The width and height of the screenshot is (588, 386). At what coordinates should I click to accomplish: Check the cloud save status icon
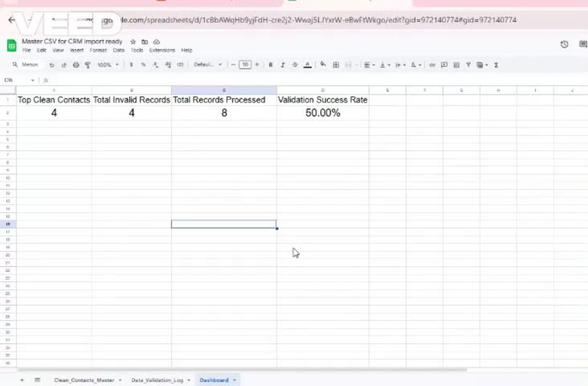tap(157, 42)
